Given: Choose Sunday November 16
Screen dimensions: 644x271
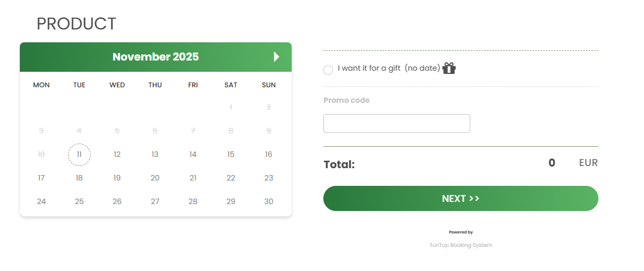Looking at the screenshot, I should coord(269,154).
